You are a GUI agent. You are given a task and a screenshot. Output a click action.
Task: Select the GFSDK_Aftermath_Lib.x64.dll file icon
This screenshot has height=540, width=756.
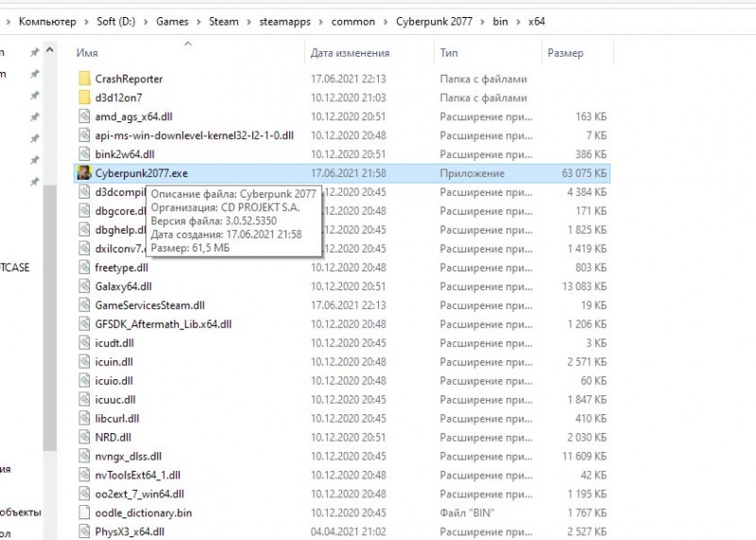point(84,323)
